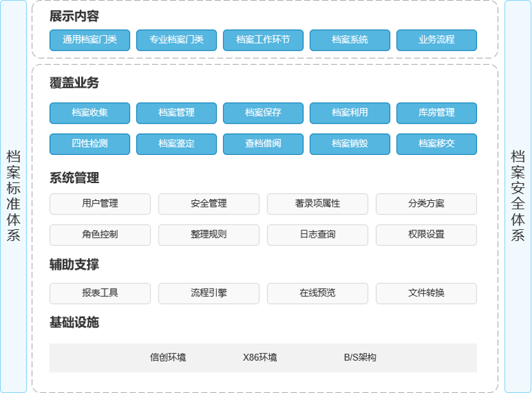Select 报表工具 box
The height and width of the screenshot is (393, 532).
click(x=100, y=293)
